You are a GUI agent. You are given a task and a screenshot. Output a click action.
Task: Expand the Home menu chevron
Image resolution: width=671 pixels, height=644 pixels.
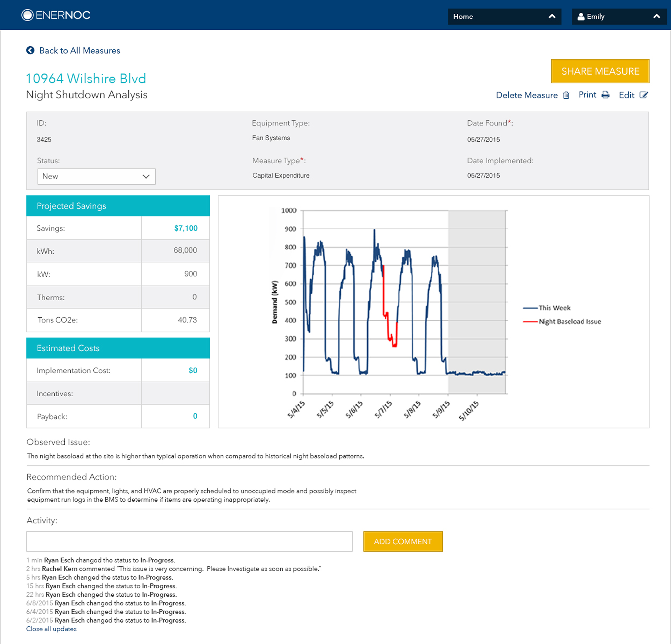click(x=552, y=16)
